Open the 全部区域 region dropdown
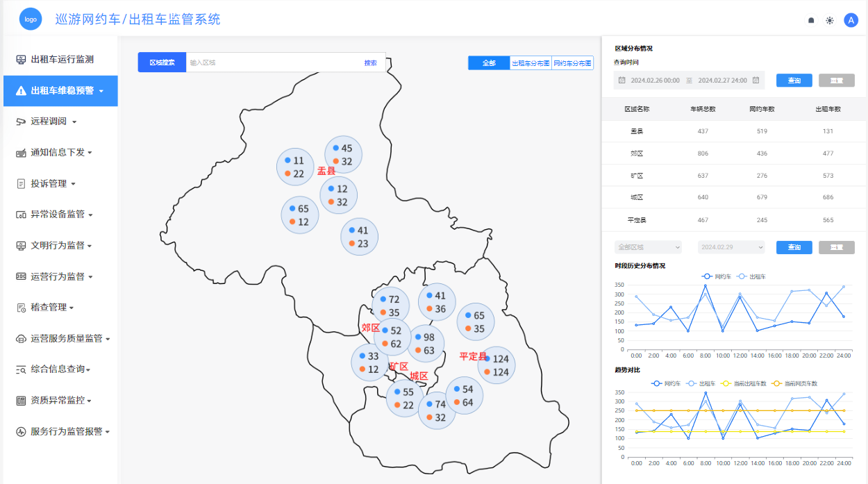The width and height of the screenshot is (868, 484). [x=648, y=247]
